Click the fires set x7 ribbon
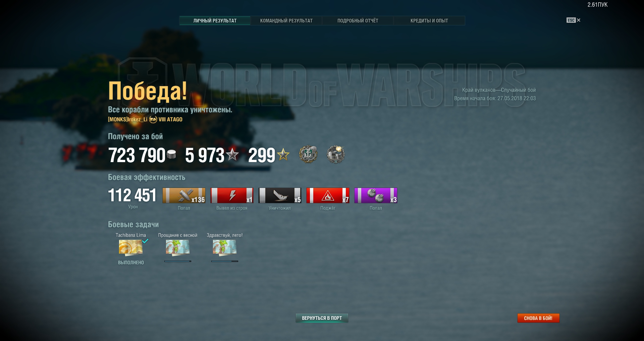The height and width of the screenshot is (341, 644). coord(328,195)
